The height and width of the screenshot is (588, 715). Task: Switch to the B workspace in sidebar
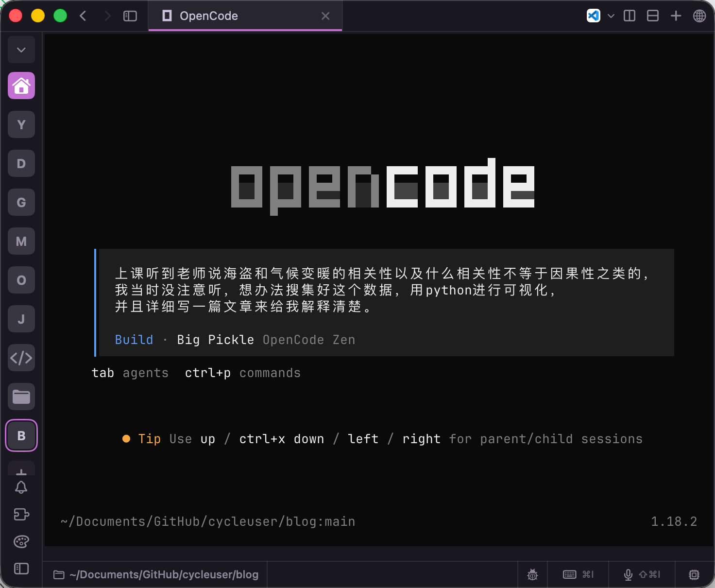coord(21,435)
